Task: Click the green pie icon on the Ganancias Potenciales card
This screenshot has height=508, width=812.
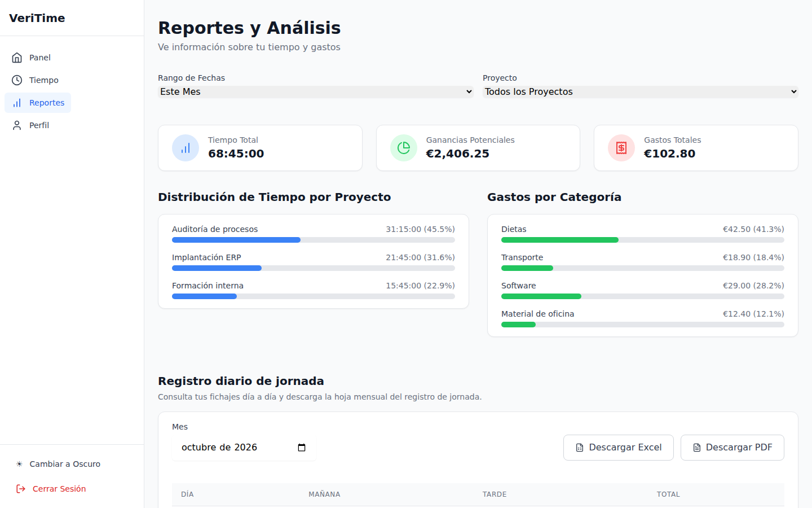Action: coord(404,148)
